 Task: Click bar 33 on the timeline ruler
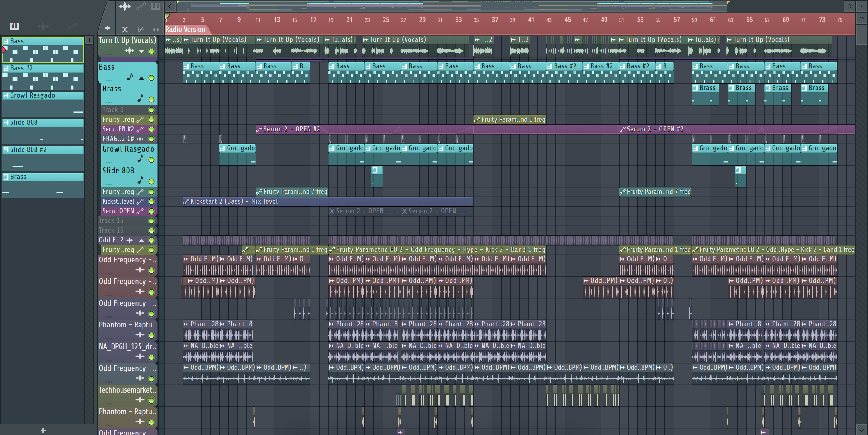point(458,20)
